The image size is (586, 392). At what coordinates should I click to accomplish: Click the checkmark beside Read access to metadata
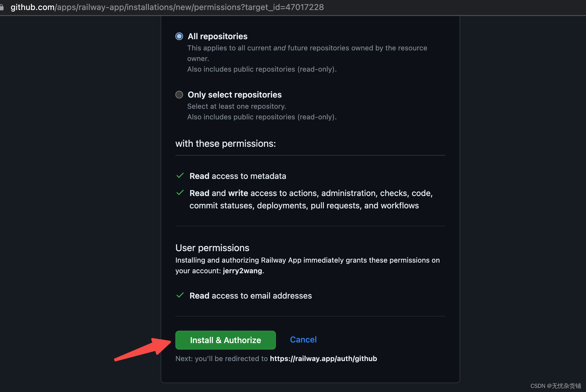(180, 176)
